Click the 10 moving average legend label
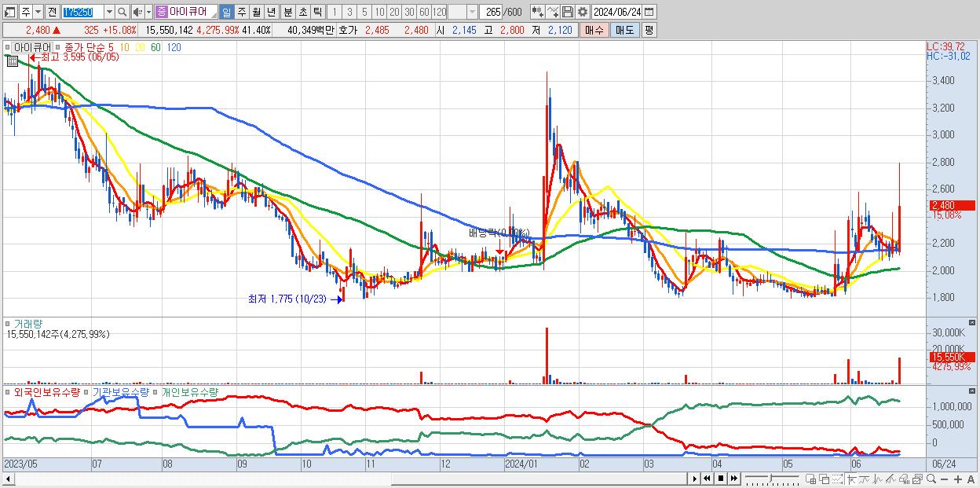Screen dimensions: 980x488 125,47
